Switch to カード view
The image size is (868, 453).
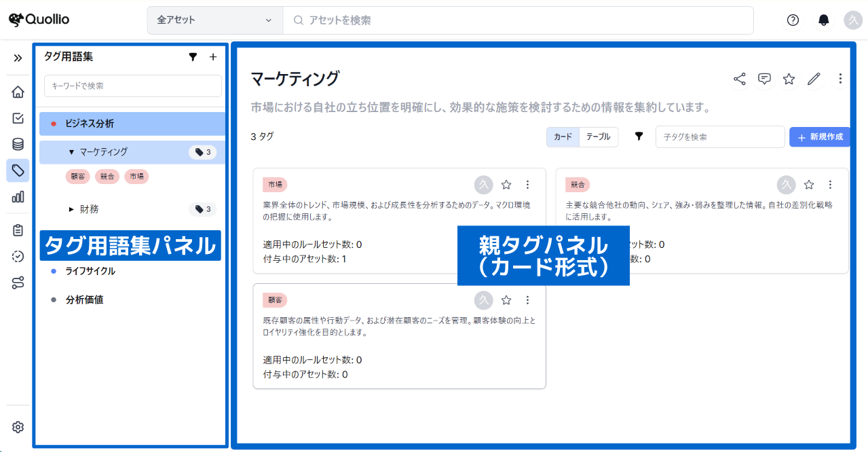coord(563,137)
